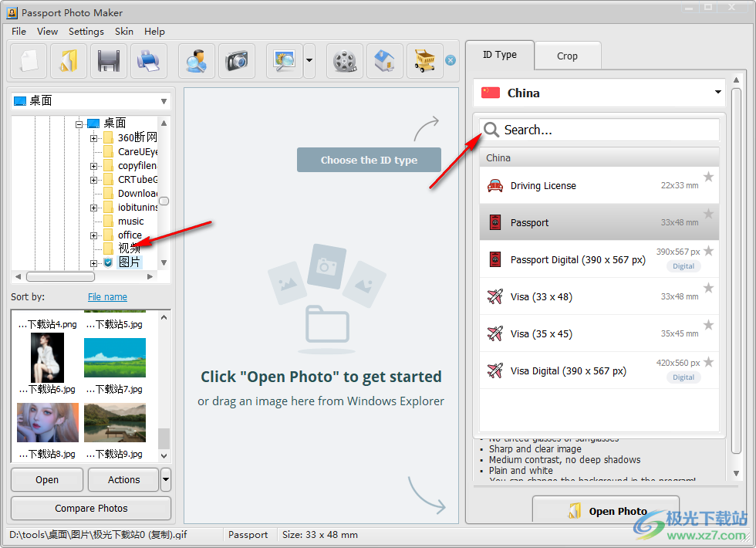Select Driving License ID type
The image size is (756, 548).
tap(599, 185)
